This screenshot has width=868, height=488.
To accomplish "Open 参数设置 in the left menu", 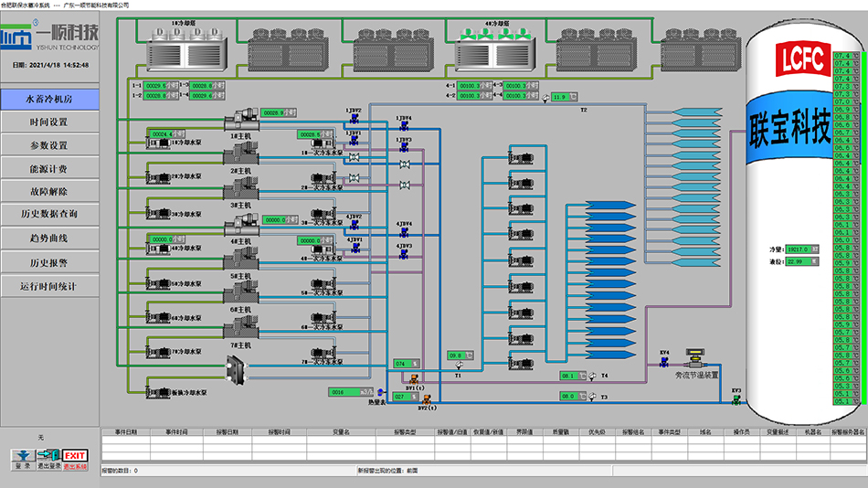I will [50, 145].
